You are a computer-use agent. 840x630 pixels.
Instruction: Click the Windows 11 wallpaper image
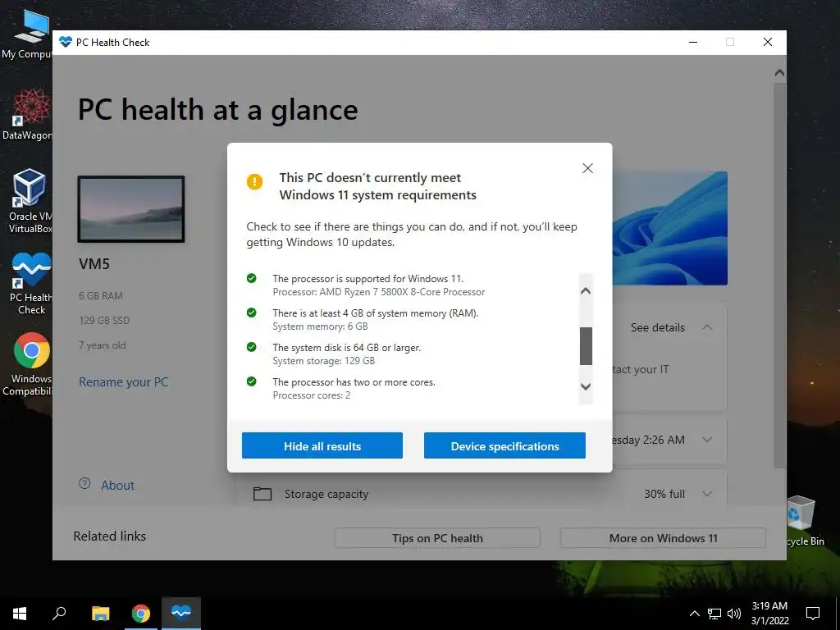point(669,228)
